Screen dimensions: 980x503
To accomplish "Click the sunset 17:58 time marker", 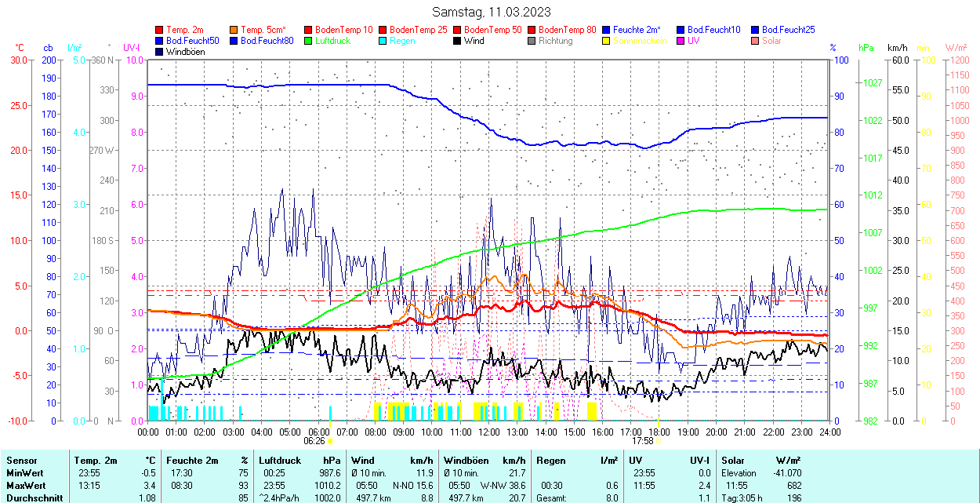I will (x=642, y=441).
